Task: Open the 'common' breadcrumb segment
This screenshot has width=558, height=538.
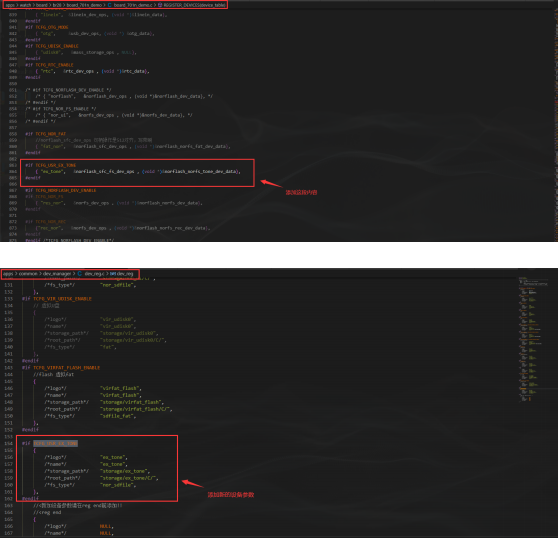Action: [x=28, y=274]
